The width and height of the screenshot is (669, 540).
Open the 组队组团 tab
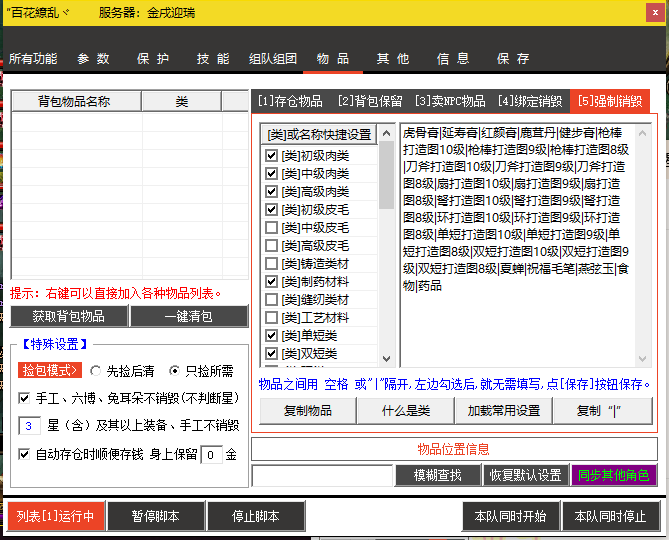coord(273,59)
